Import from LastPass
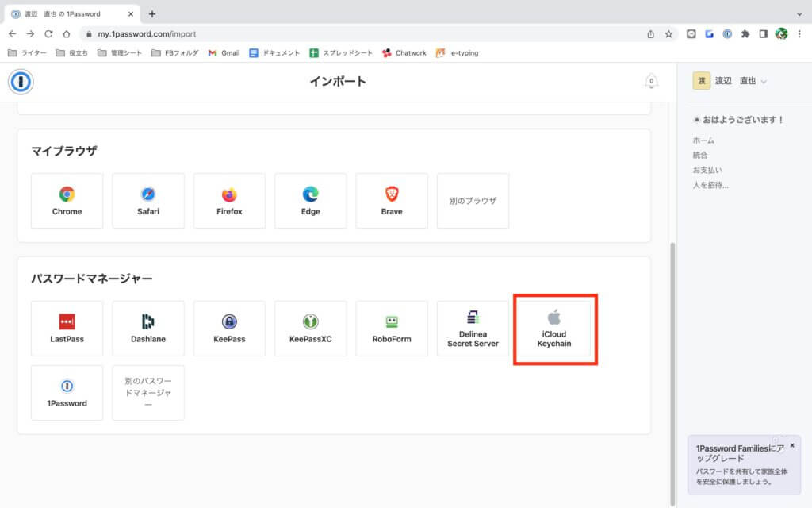 [x=67, y=328]
